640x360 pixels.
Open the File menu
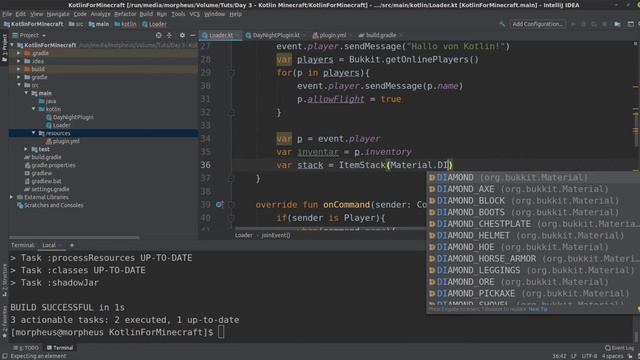(x=7, y=14)
